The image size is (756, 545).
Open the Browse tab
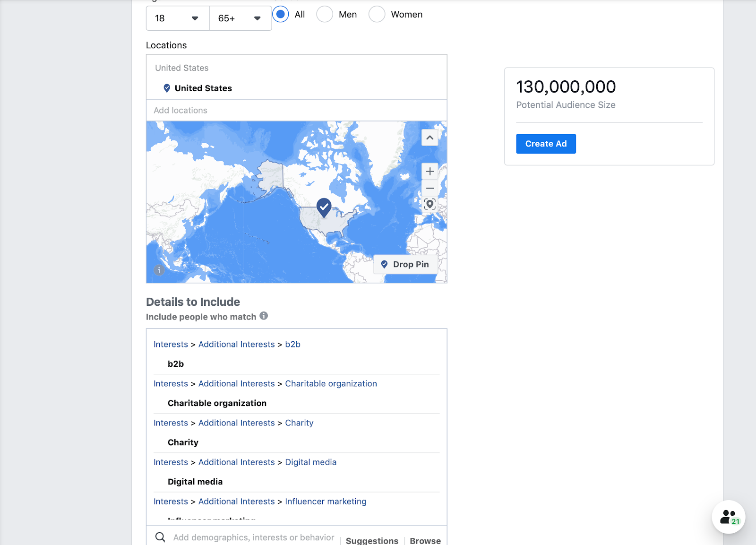(x=425, y=540)
